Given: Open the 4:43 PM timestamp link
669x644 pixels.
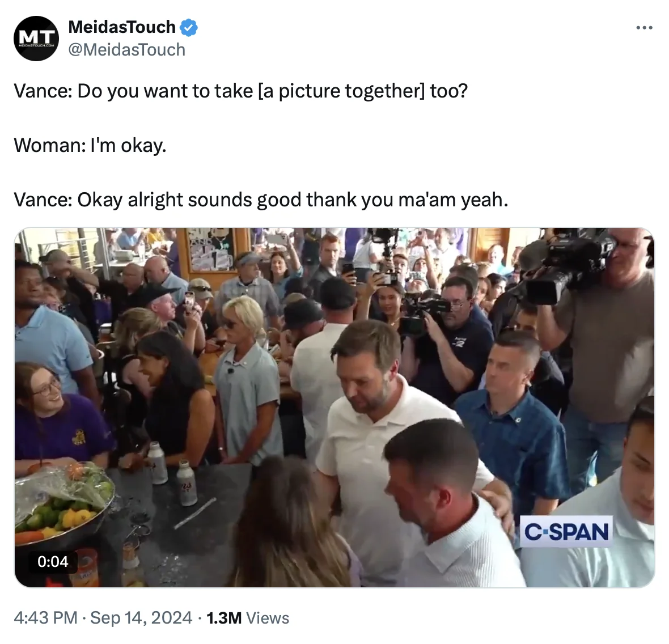Looking at the screenshot, I should pyautogui.click(x=46, y=617).
